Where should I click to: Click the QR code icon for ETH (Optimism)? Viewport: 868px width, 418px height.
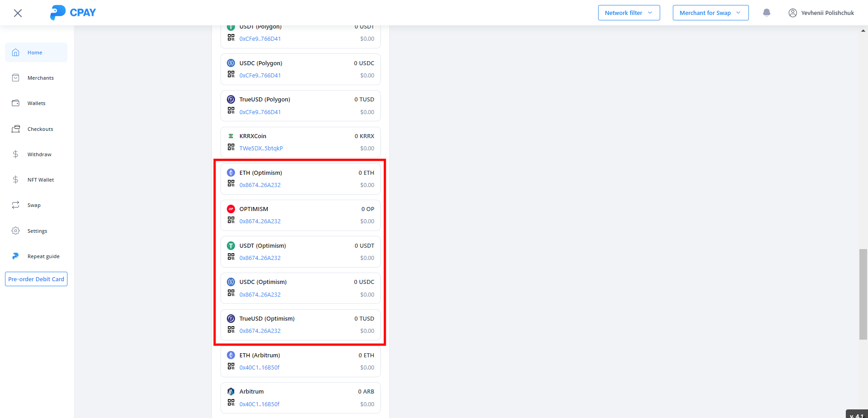[x=231, y=183]
